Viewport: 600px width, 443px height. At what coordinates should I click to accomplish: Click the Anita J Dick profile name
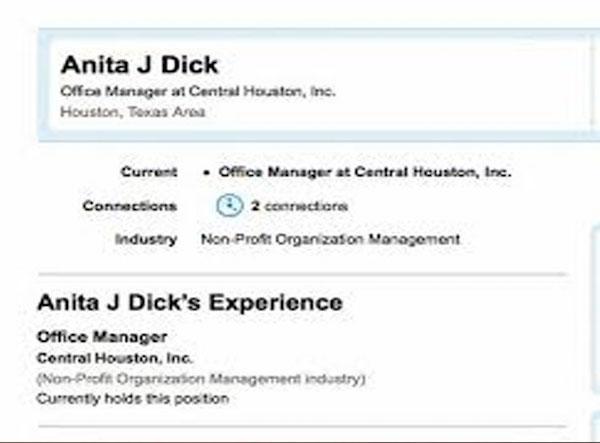(139, 66)
